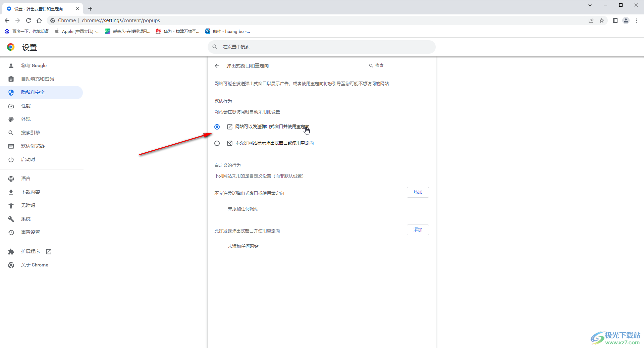Screen dimensions: 644x348
Task: Click the Chrome site info chip
Action: pyautogui.click(x=63, y=20)
